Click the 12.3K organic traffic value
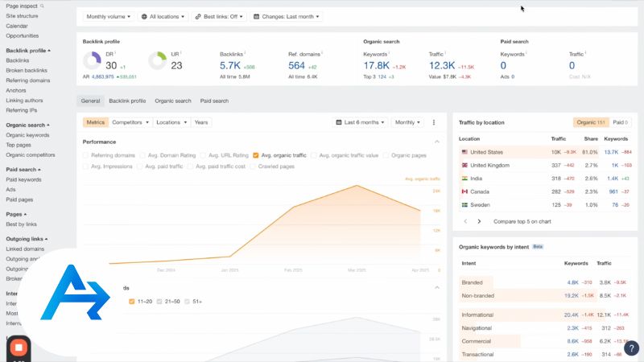This screenshot has width=644, height=362. 442,65
